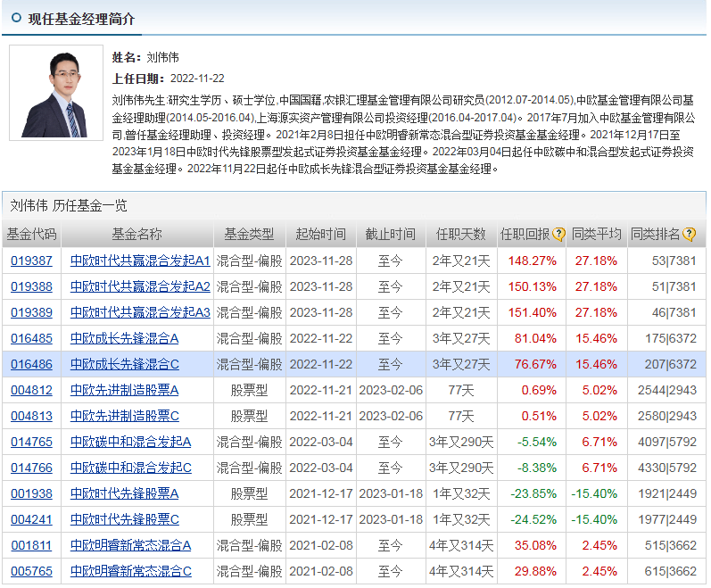Viewport: 711px width, 588px height.
Task: Click the -24.52% return value
Action: (533, 519)
